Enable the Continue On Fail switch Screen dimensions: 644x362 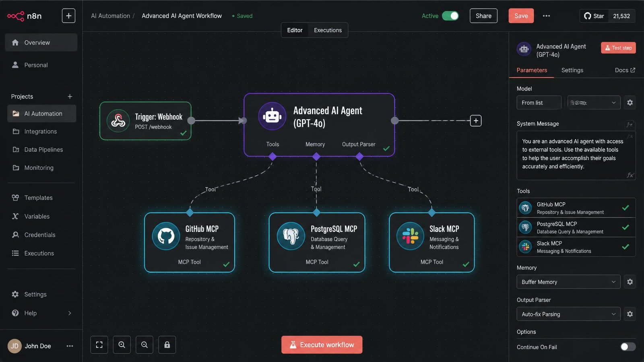(628, 347)
